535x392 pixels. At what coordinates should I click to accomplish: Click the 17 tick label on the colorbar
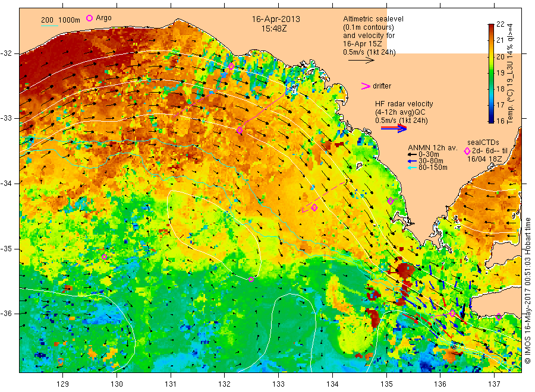[500, 105]
